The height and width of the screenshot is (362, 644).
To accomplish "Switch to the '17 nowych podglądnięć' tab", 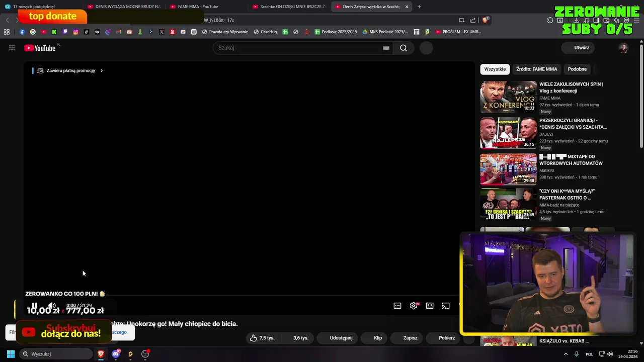I will pyautogui.click(x=41, y=7).
